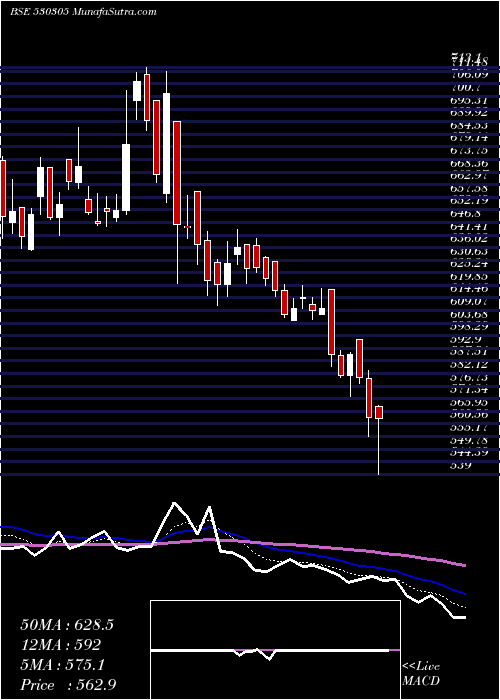Click the 695.31 price level label
The height and width of the screenshot is (700, 500).
469,100
